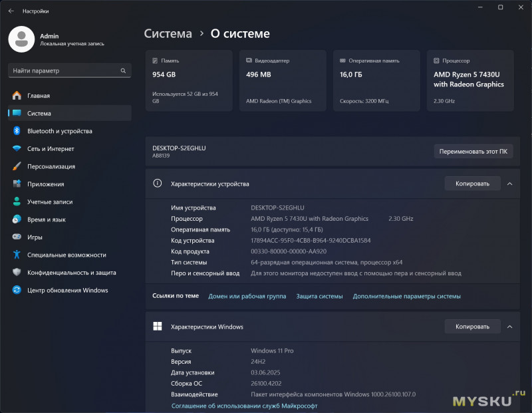Collapse the Характеристики Windows section
The width and height of the screenshot is (532, 413).
click(509, 327)
